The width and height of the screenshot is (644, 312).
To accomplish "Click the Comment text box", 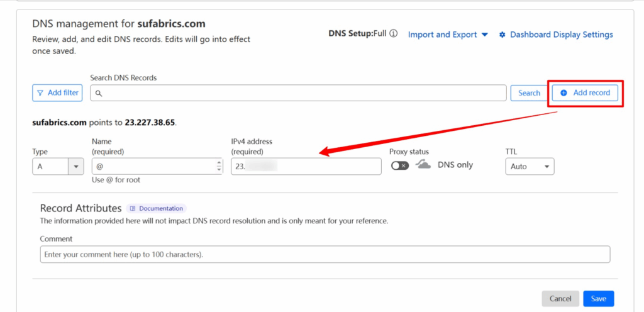I will 325,254.
